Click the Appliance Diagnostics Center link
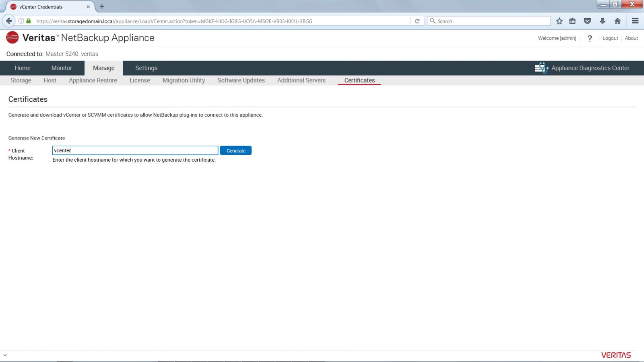 [590, 68]
